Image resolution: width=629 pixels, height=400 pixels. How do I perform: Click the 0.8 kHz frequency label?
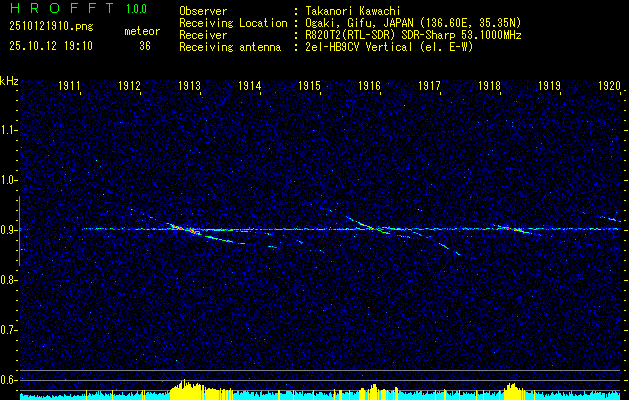click(x=8, y=280)
